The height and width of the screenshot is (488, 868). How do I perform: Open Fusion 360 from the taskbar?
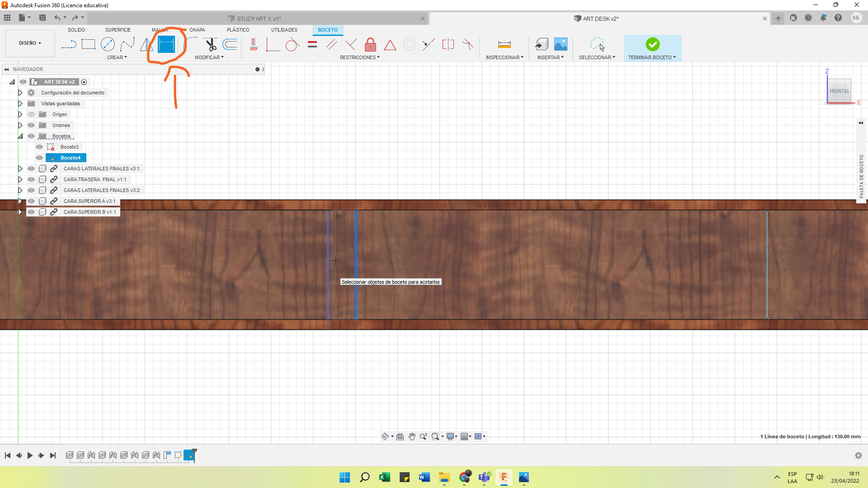[505, 478]
